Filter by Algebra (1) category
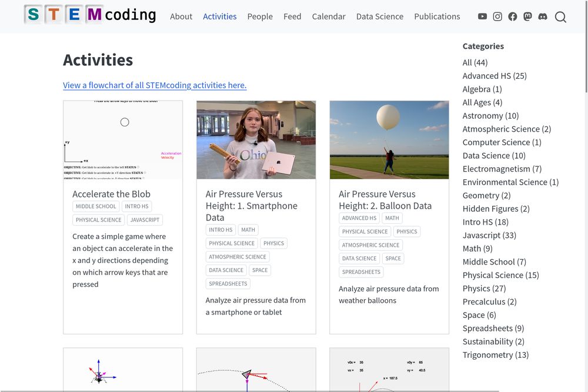588x392 pixels. point(482,89)
